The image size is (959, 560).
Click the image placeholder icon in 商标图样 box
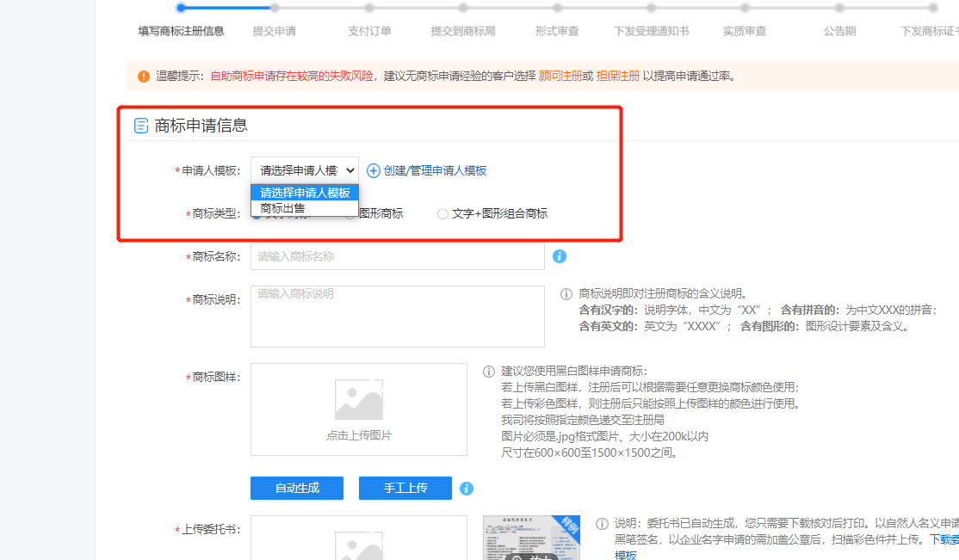(358, 400)
